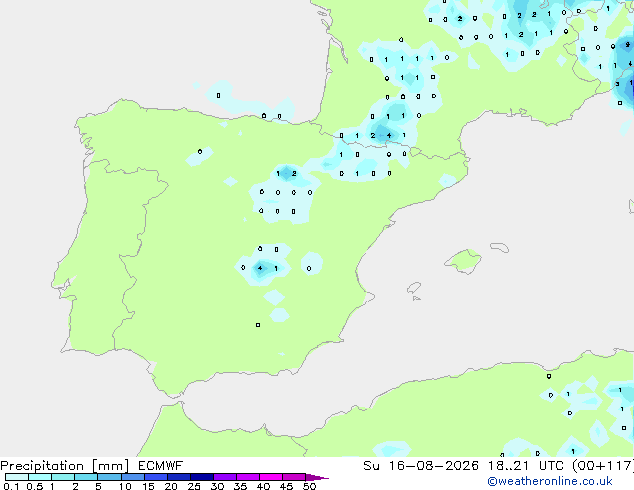Click the value 4 over the Pyrenees
This screenshot has height=490, width=634.
point(389,135)
